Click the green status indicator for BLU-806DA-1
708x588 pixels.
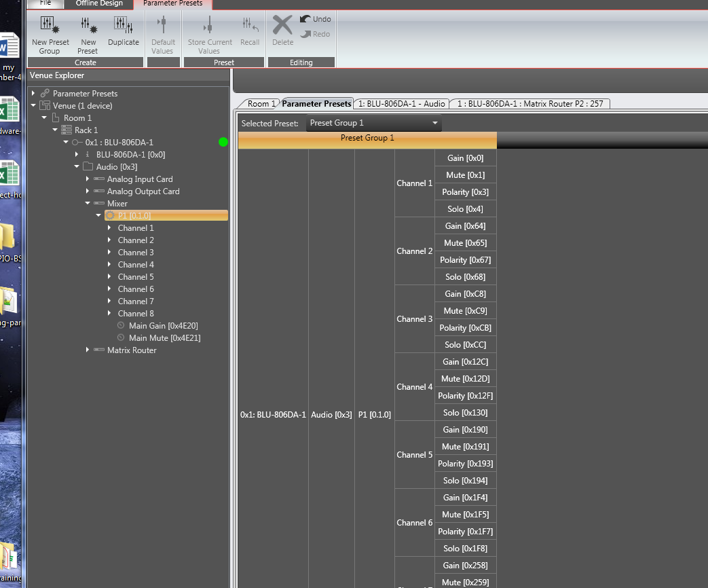pos(223,143)
